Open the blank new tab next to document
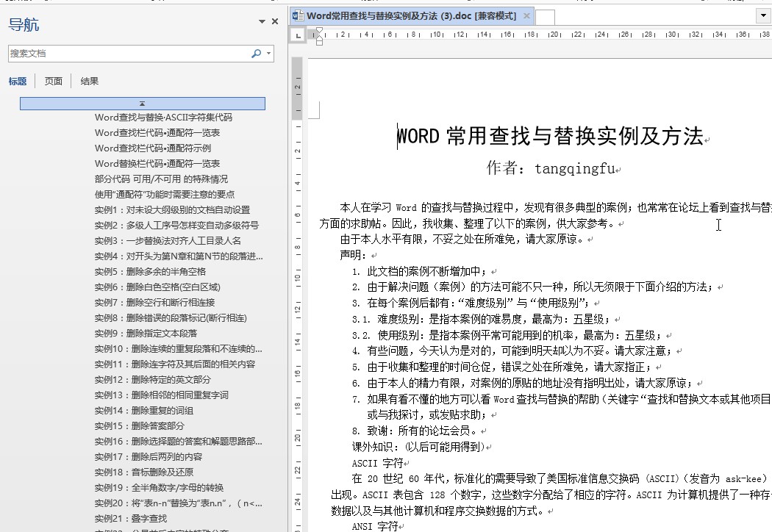This screenshot has width=772, height=532. pyautogui.click(x=545, y=17)
